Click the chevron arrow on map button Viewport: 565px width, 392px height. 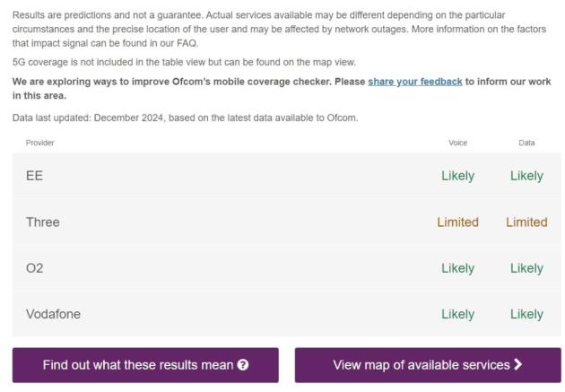[518, 365]
